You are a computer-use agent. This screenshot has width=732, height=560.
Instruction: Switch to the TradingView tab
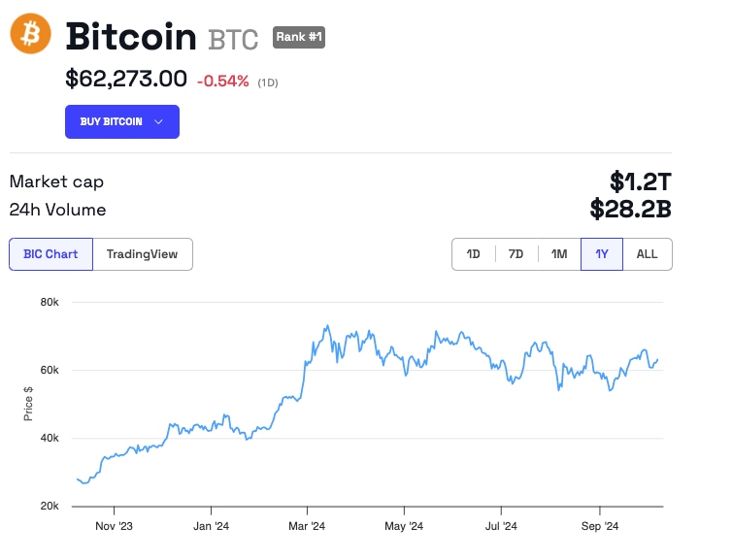(142, 254)
